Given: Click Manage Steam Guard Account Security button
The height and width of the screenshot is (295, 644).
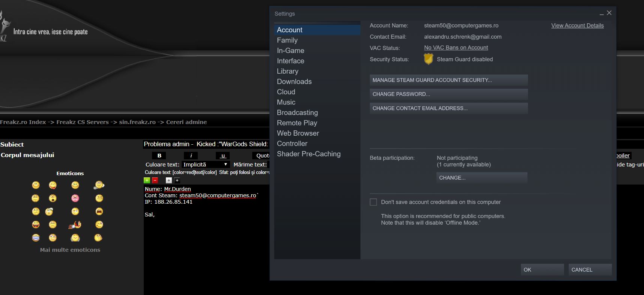Looking at the screenshot, I should [449, 80].
